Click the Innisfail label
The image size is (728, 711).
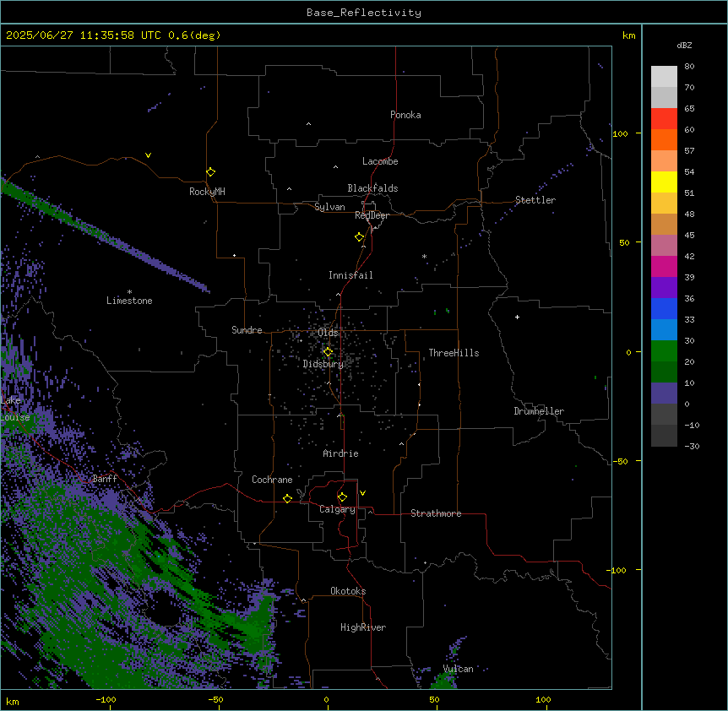pyautogui.click(x=350, y=275)
